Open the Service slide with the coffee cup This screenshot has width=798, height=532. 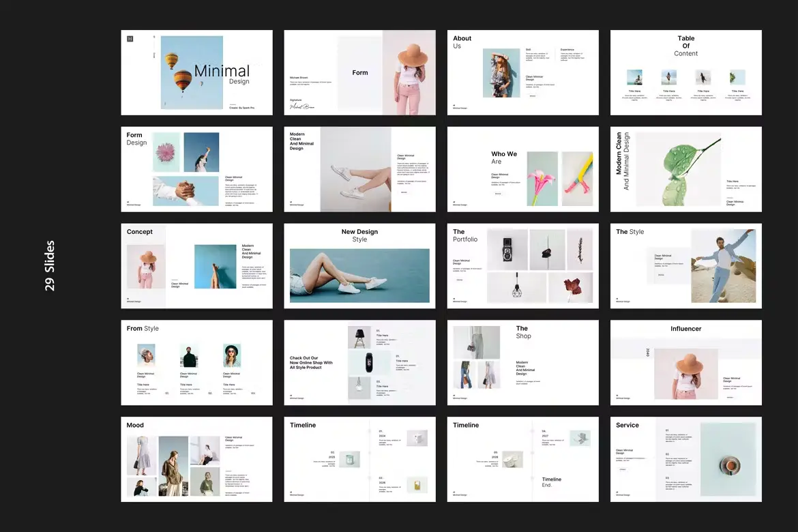[685, 460]
